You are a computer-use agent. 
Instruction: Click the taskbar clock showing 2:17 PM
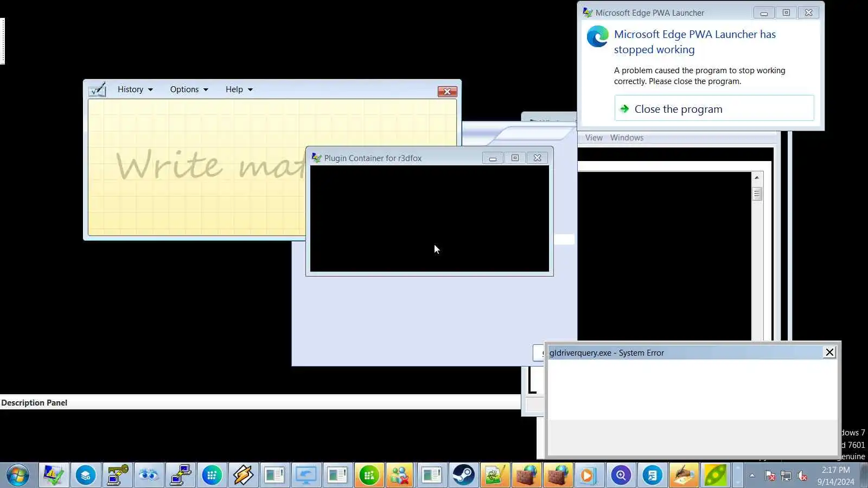pyautogui.click(x=835, y=476)
